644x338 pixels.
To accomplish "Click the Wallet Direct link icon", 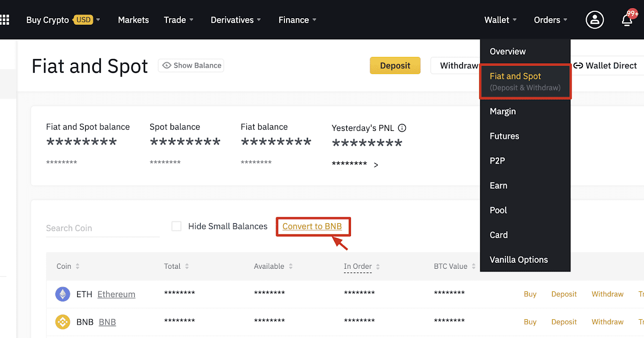I will (578, 65).
